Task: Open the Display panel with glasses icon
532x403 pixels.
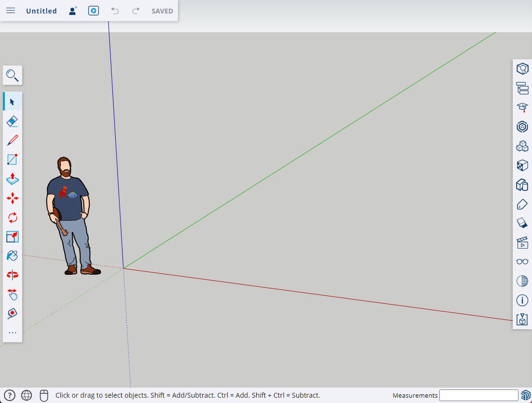Action: [x=522, y=261]
